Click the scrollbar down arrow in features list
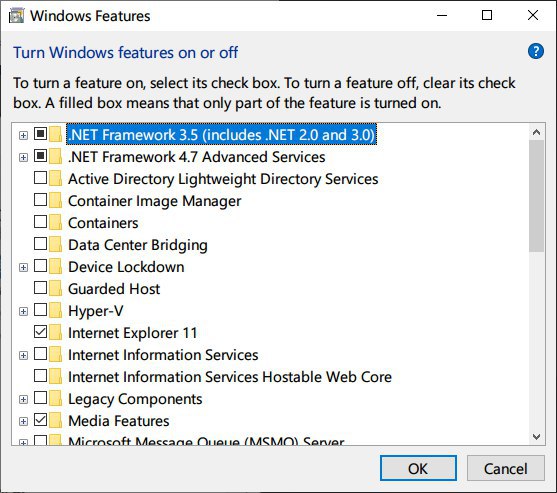The height and width of the screenshot is (493, 557). (x=536, y=437)
